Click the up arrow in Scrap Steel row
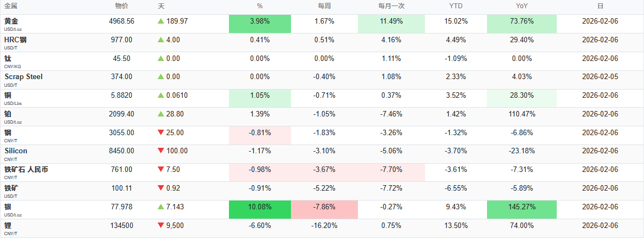Screen dimensions: 644x239 click(161, 77)
